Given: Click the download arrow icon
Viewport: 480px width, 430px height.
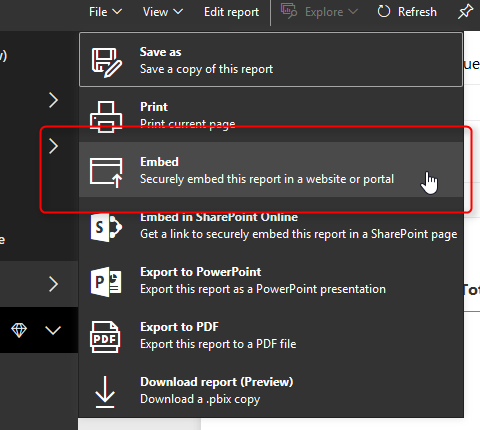Looking at the screenshot, I should click(x=105, y=392).
